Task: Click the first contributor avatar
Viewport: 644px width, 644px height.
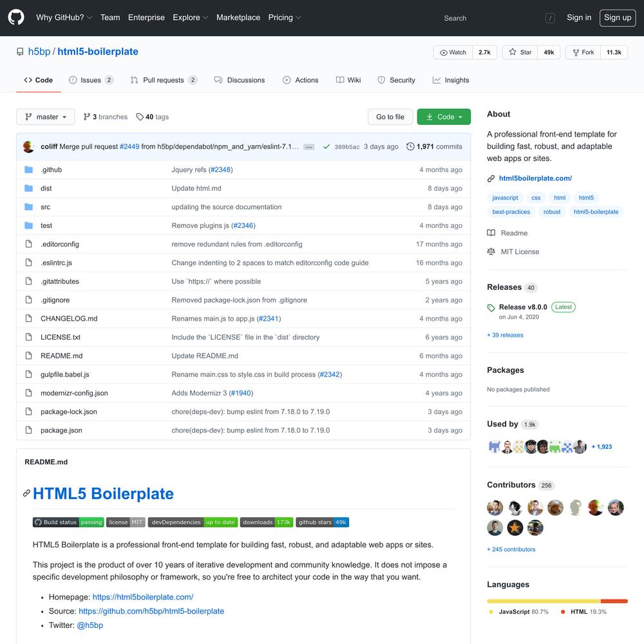Action: 495,507
